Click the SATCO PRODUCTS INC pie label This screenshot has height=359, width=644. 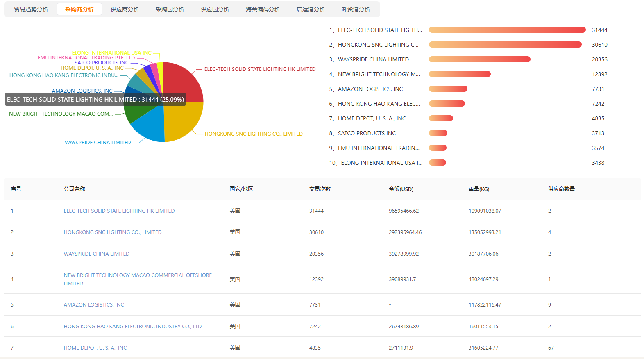(x=102, y=63)
